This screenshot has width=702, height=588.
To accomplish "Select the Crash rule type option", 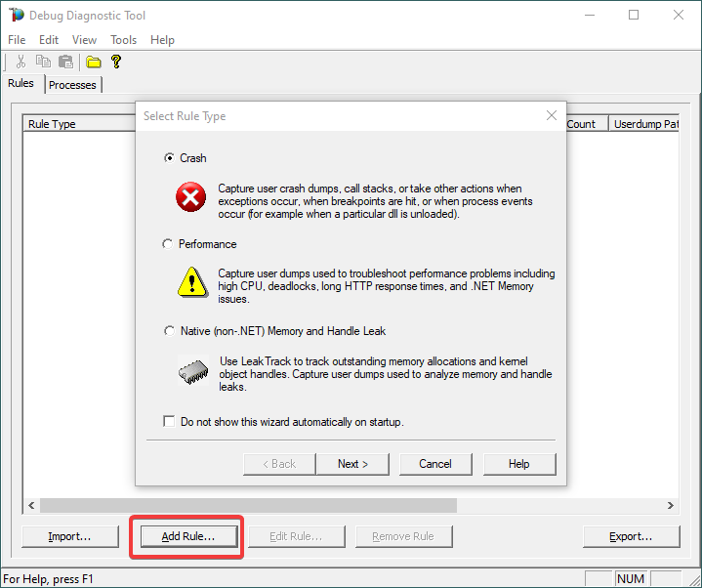I will tap(169, 158).
